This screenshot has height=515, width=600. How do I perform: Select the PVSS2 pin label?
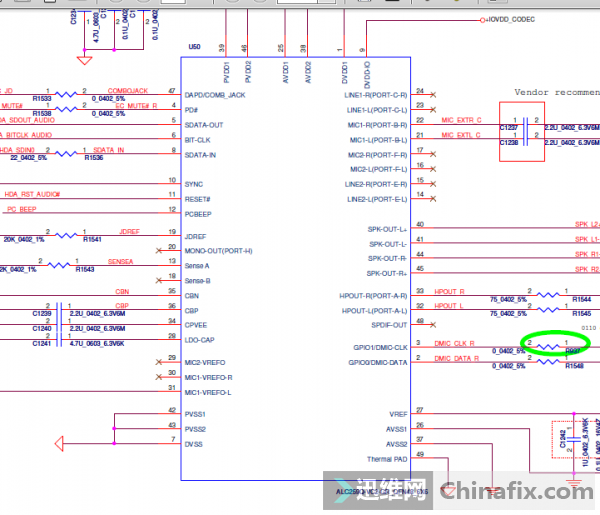[195, 429]
